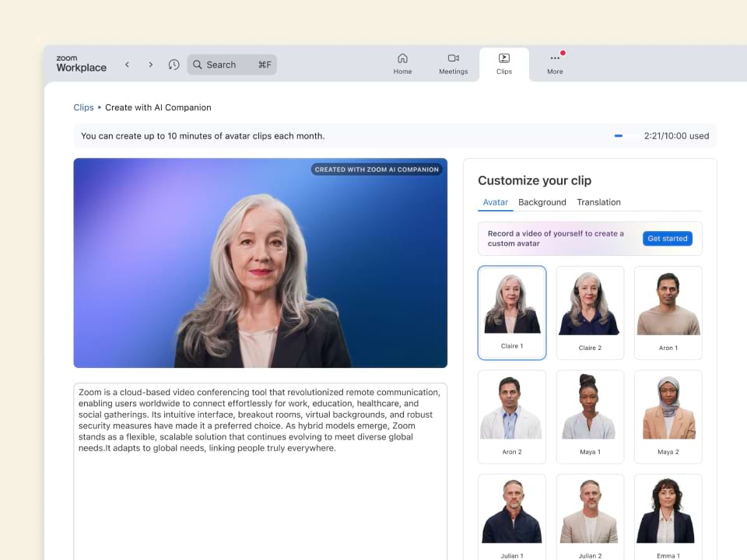This screenshot has height=560, width=747.
Task: Select the Avatar tab
Action: (495, 202)
